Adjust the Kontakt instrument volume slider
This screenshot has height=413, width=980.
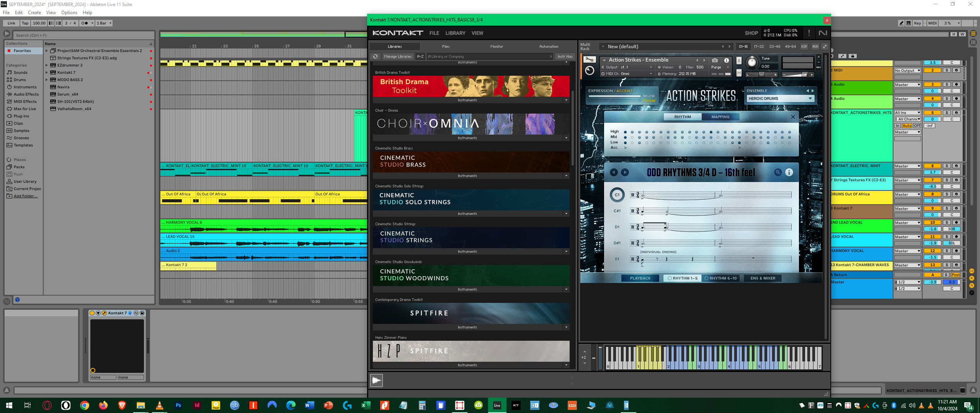(797, 75)
